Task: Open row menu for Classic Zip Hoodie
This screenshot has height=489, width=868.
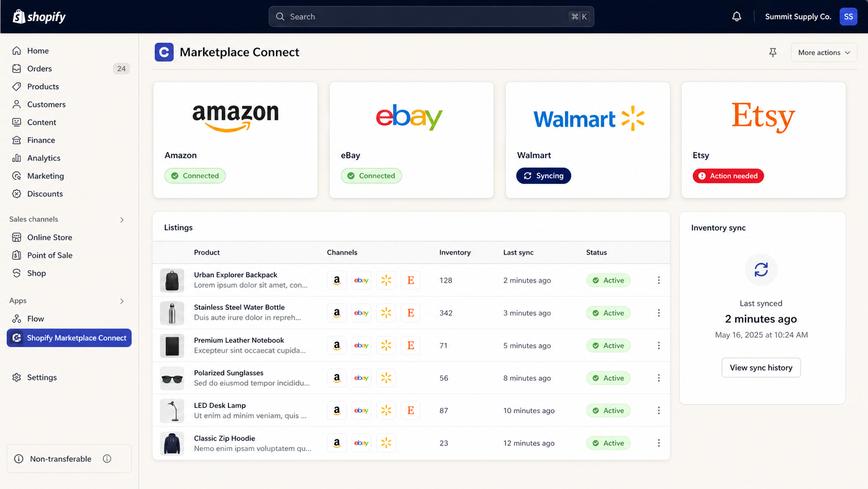Action: 659,443
